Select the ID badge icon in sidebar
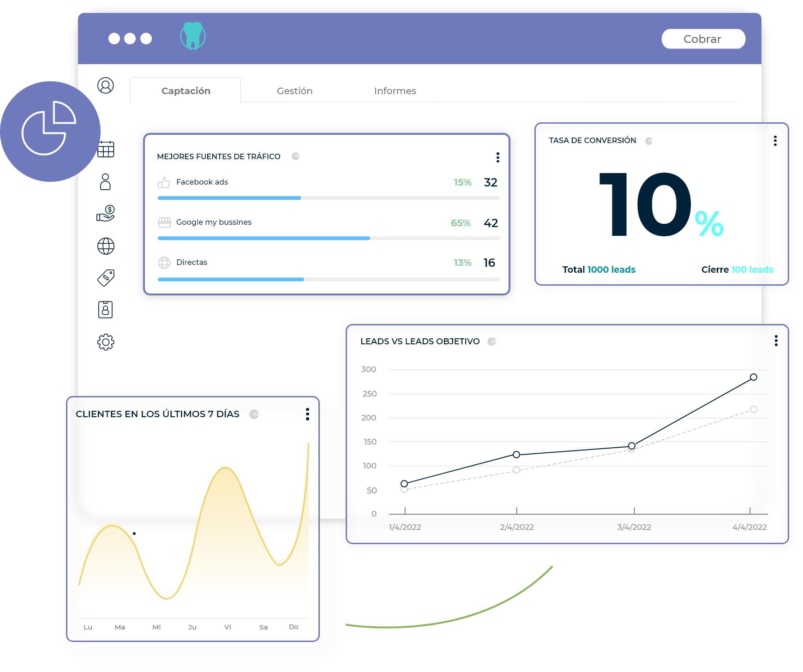 tap(106, 310)
